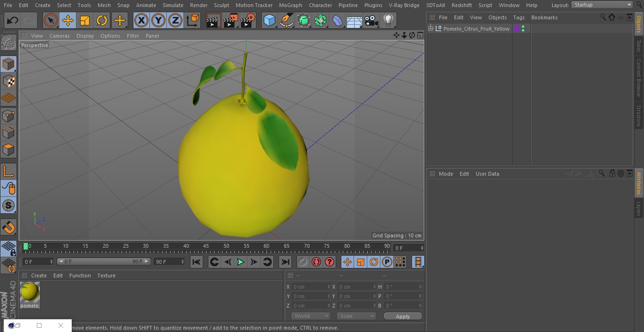Switch to Texture mode
644x332 pixels.
[8, 81]
